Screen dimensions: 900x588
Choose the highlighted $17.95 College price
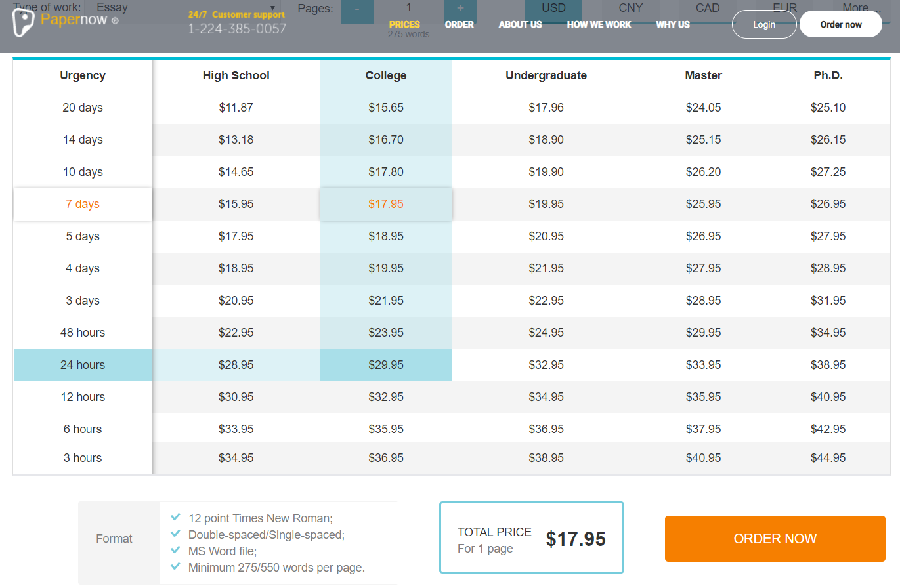[386, 204]
